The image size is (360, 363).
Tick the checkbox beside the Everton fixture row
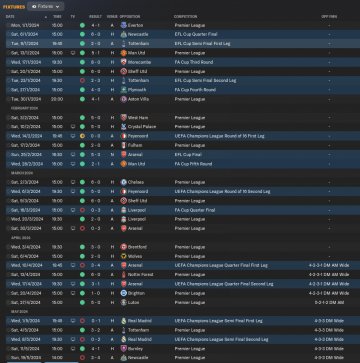pos(8,25)
